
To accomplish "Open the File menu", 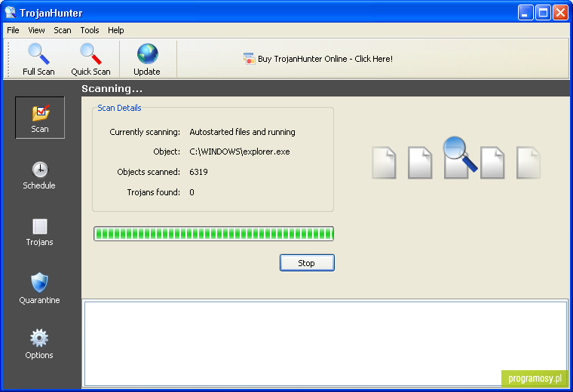I will [x=13, y=30].
